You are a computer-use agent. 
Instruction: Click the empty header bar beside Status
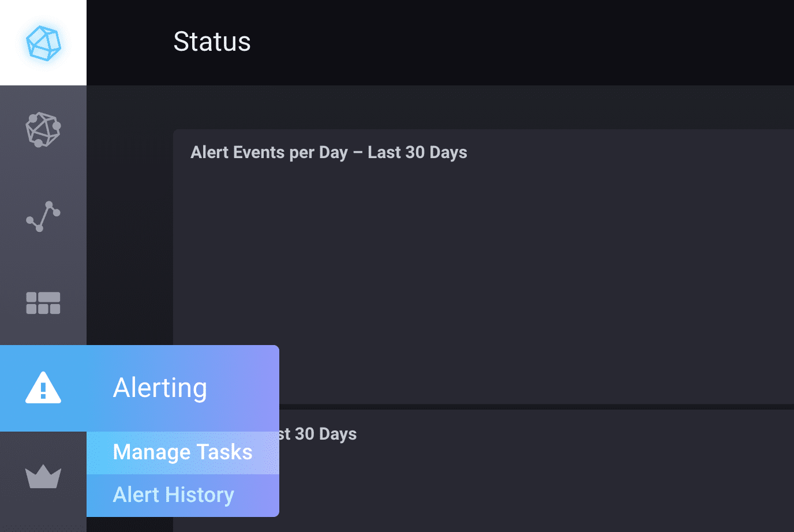pos(519,42)
